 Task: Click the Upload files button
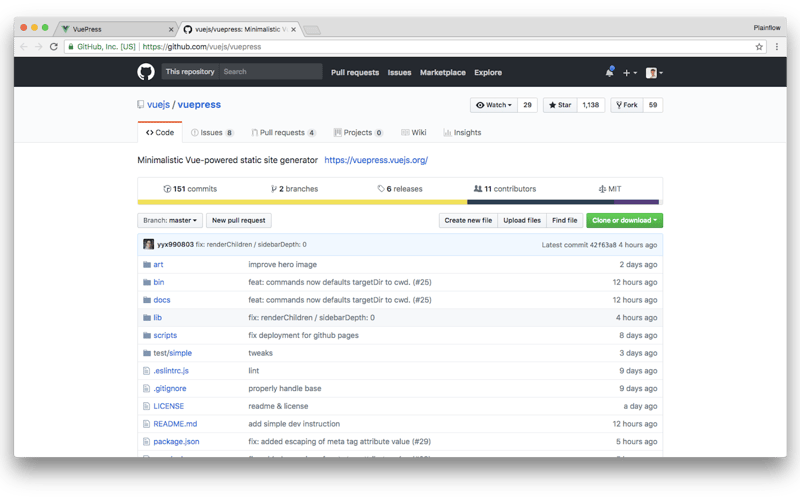(522, 220)
